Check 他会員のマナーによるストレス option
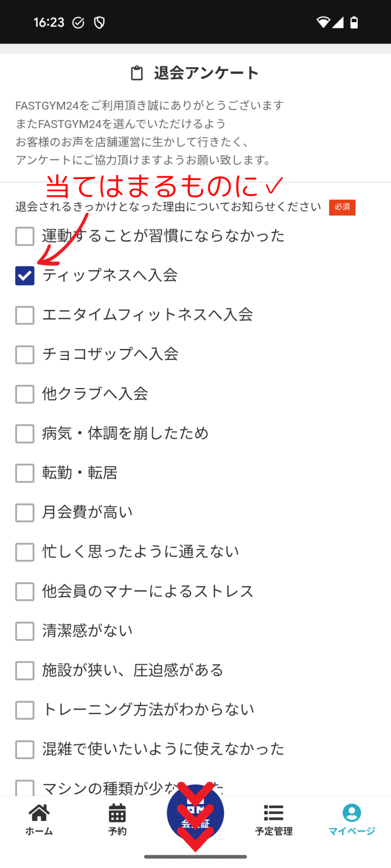This screenshot has width=391, height=868. (25, 591)
